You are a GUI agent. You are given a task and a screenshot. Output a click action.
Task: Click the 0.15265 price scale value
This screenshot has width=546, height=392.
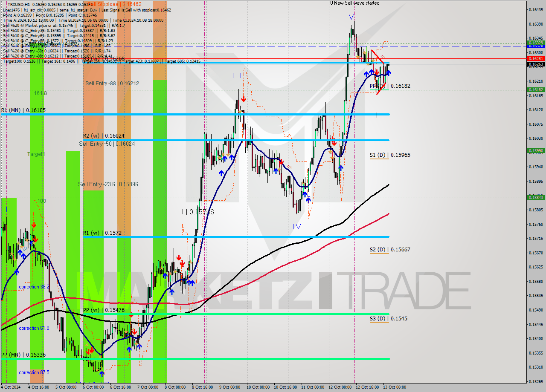point(535,382)
